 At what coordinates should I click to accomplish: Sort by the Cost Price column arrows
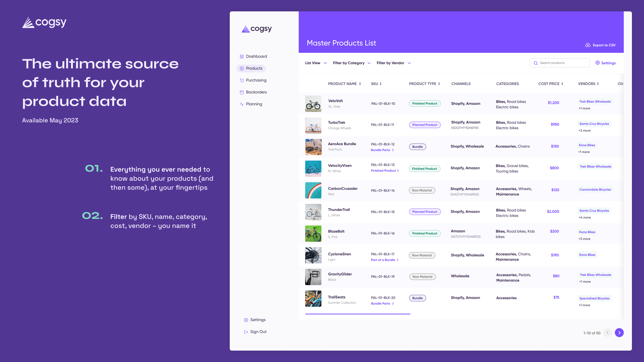tap(562, 84)
